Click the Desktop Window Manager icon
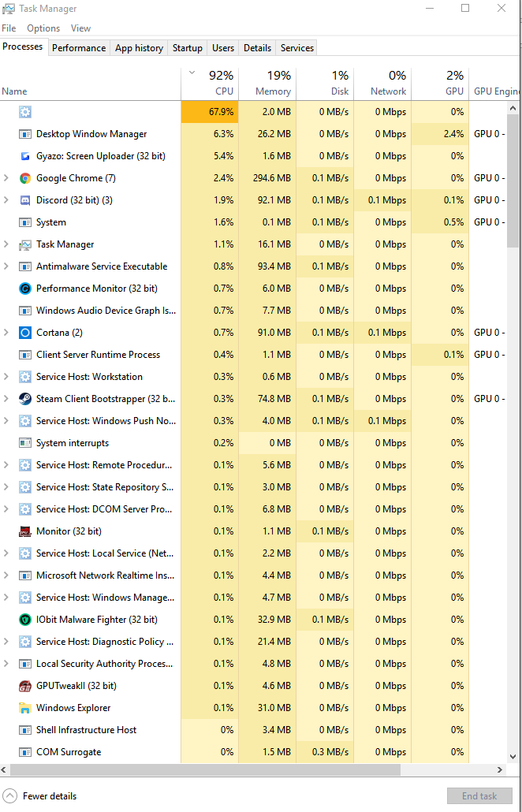The height and width of the screenshot is (812, 522). pos(25,134)
